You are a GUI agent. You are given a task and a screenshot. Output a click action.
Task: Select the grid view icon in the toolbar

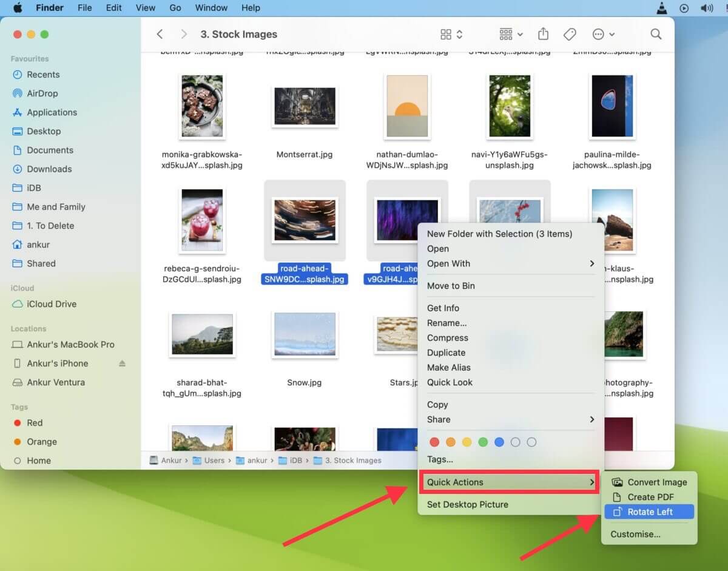[x=447, y=34]
